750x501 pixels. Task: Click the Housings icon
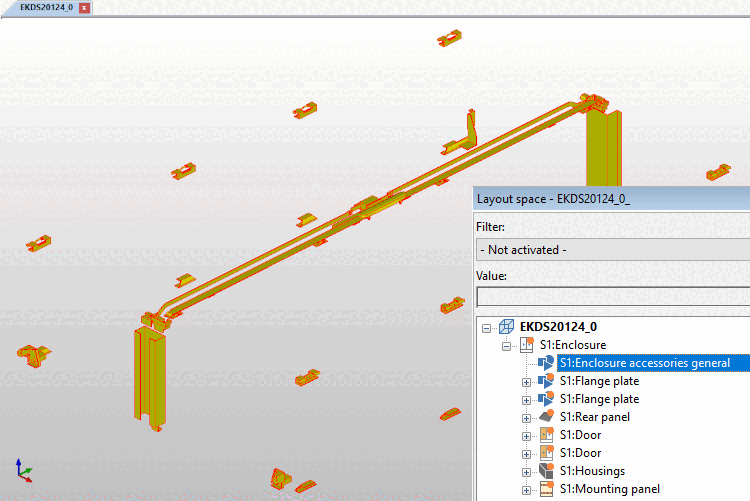546,470
